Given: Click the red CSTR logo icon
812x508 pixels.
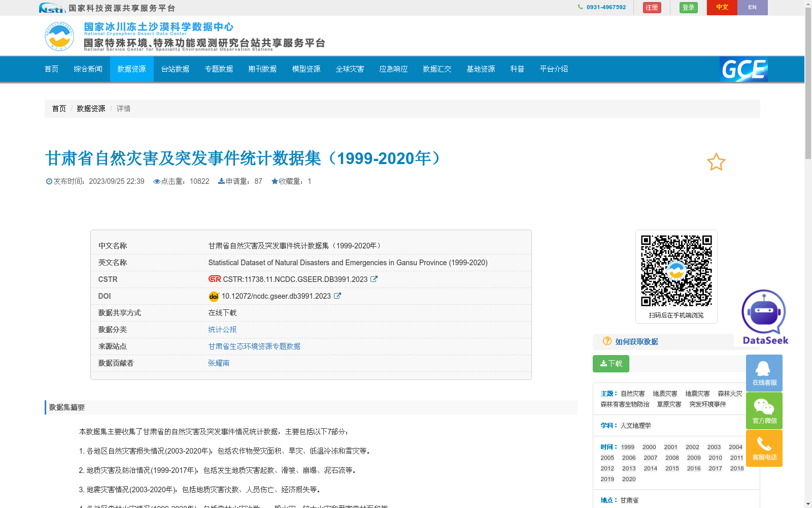Looking at the screenshot, I should coord(215,279).
